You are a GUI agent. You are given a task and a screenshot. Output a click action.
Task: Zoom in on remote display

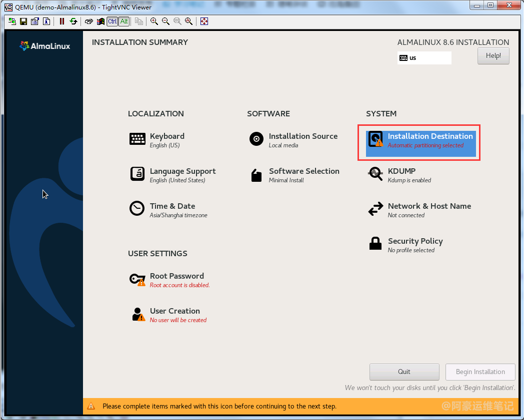[154, 21]
